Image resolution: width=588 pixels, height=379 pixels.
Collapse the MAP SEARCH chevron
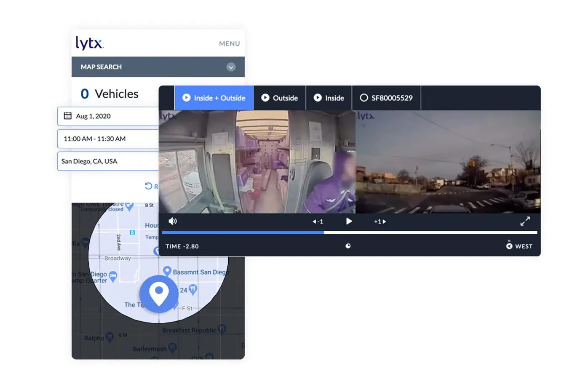click(231, 67)
